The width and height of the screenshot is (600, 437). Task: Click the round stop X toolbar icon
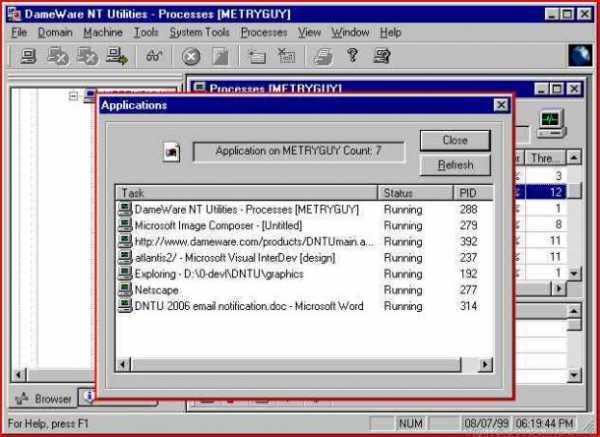191,57
